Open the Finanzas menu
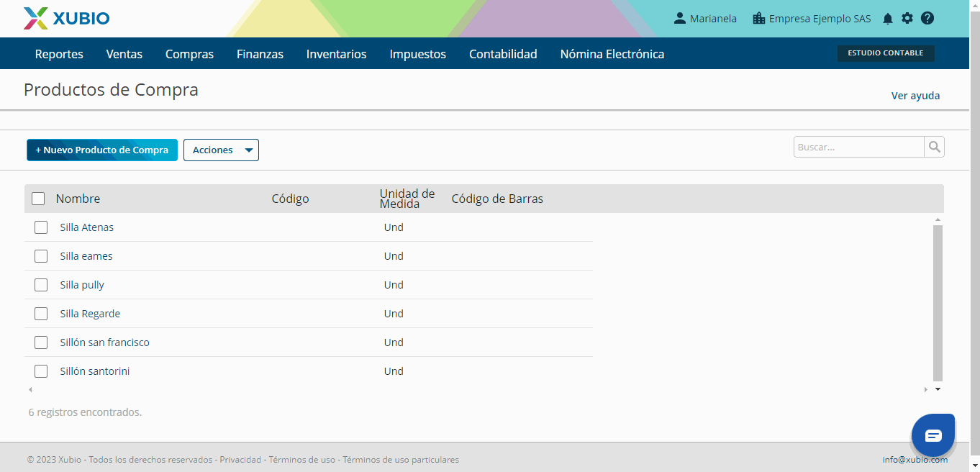This screenshot has width=980, height=472. click(x=260, y=54)
